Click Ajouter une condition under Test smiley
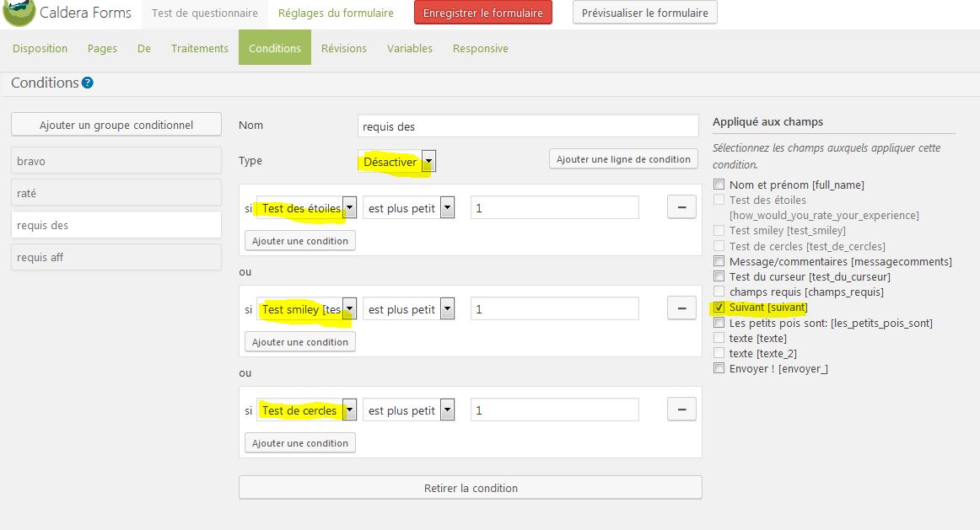 pos(300,342)
